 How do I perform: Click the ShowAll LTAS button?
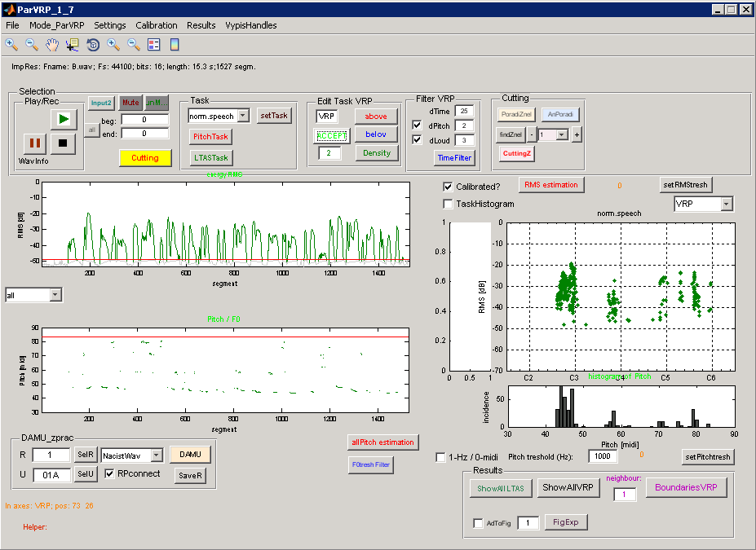click(501, 488)
